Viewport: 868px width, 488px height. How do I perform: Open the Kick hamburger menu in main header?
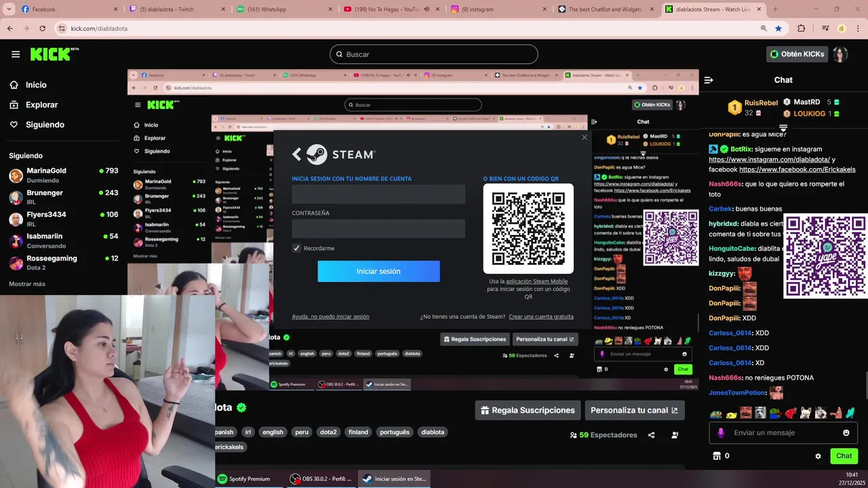click(x=16, y=54)
